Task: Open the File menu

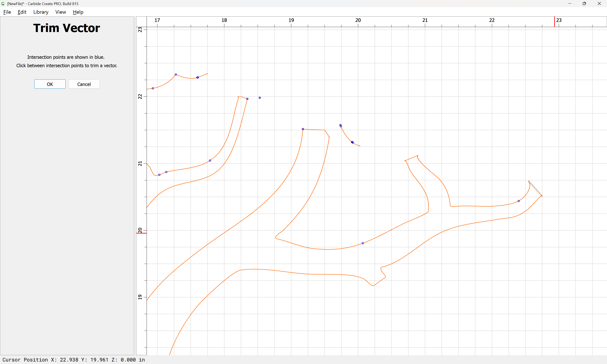Action: coord(7,12)
